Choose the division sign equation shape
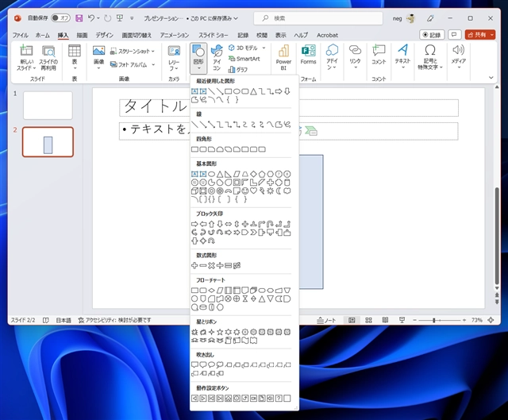 (220, 266)
